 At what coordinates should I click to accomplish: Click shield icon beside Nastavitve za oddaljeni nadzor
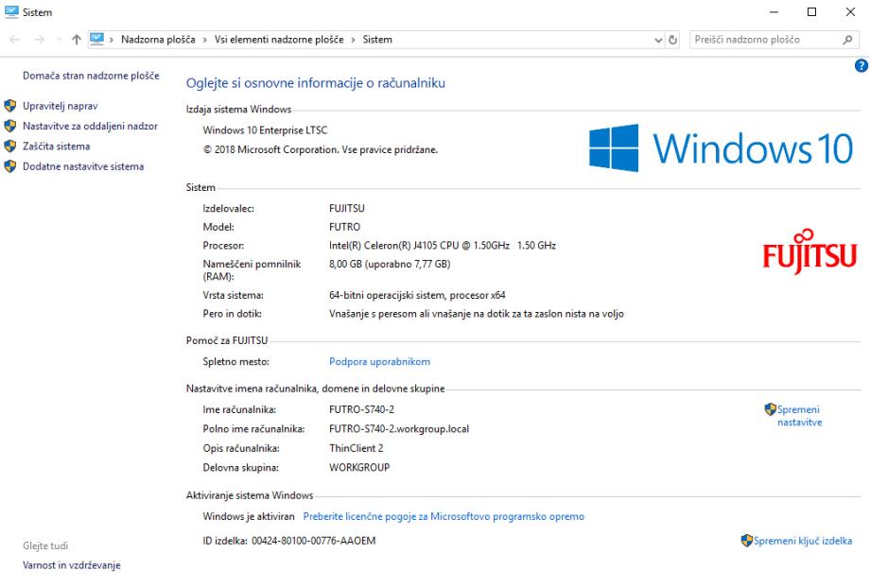pyautogui.click(x=10, y=126)
